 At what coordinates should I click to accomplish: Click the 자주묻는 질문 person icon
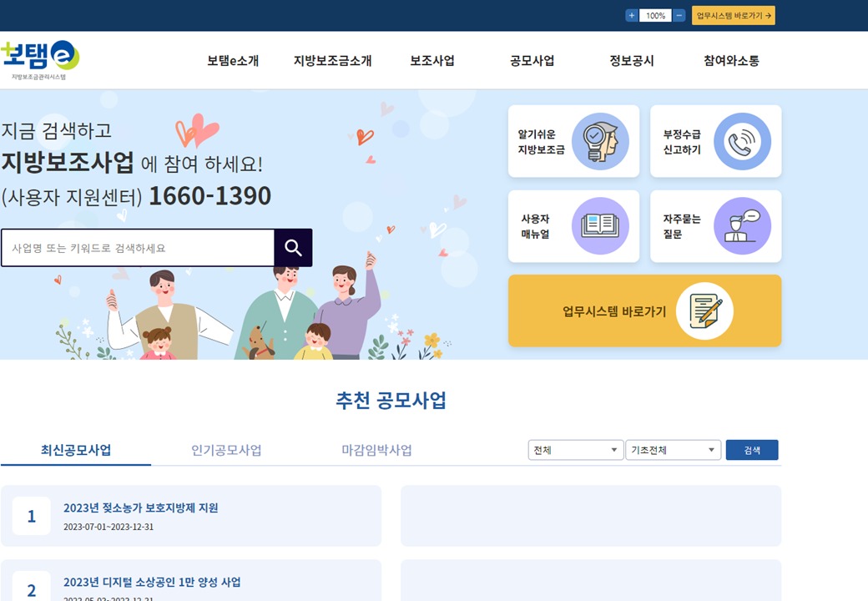pyautogui.click(x=742, y=226)
